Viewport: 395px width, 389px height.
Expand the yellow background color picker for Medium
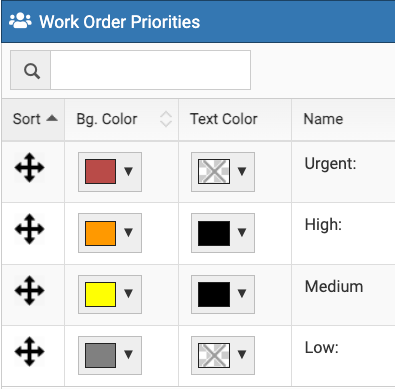click(x=110, y=294)
